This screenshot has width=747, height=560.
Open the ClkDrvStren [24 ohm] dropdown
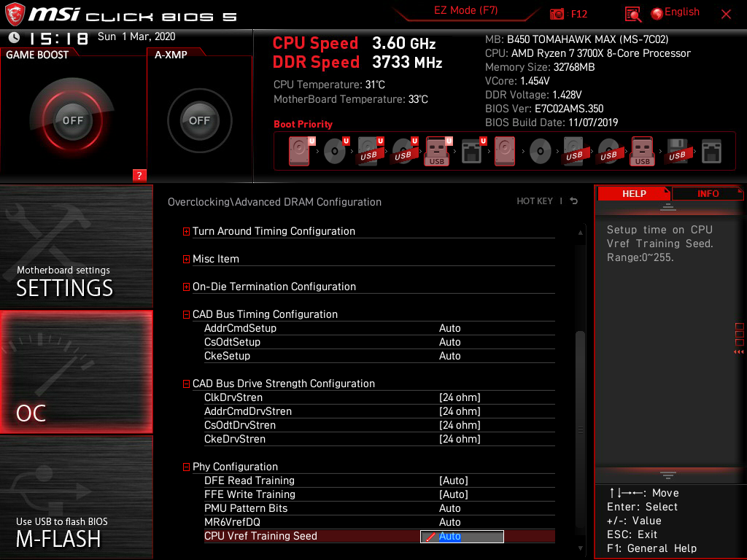(x=460, y=397)
